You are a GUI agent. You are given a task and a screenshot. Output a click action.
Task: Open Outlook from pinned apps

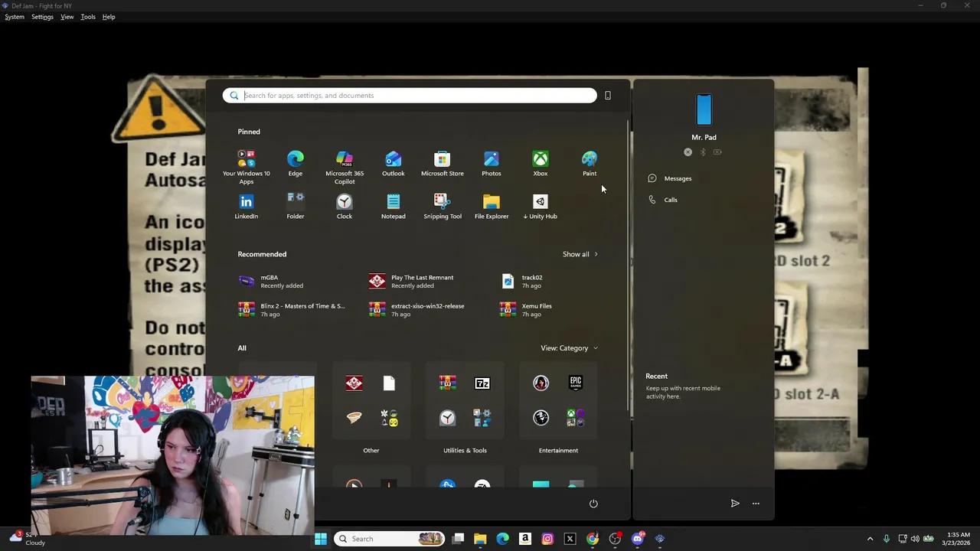394,165
